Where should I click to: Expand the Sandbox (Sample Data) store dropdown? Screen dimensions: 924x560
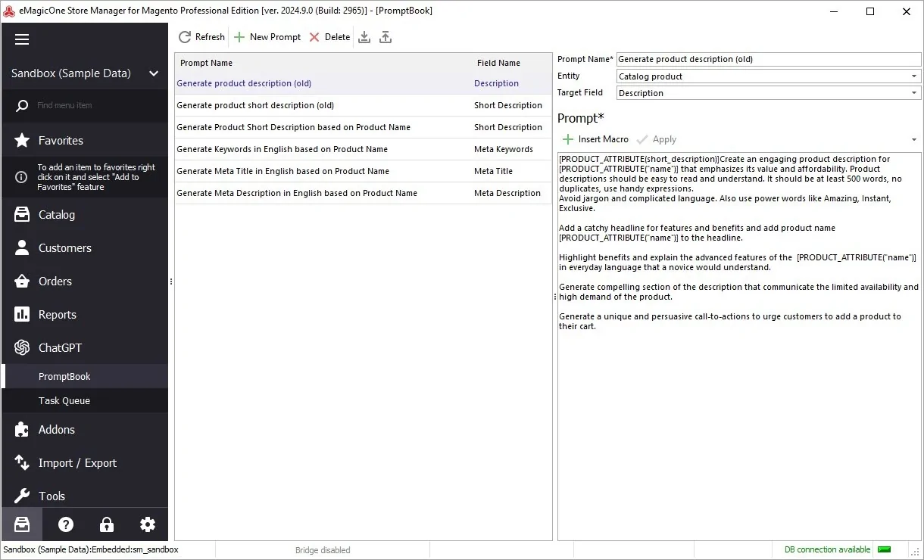pos(154,73)
